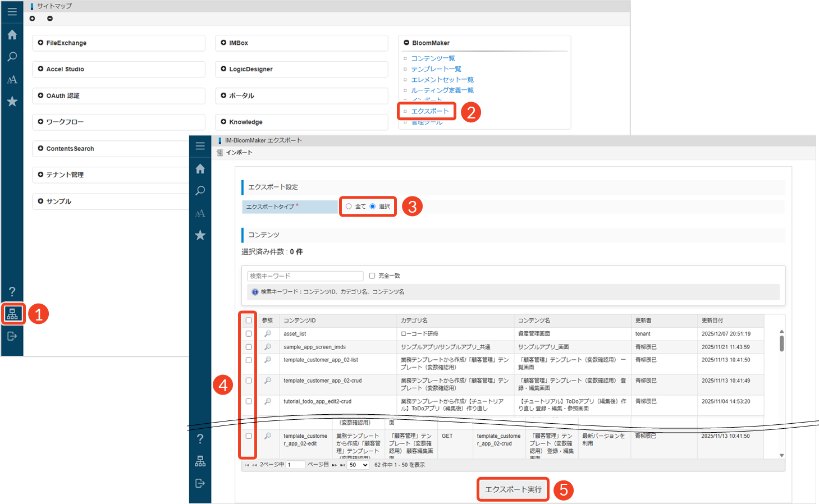
Task: Click the home icon in top-left sidebar
Action: pyautogui.click(x=12, y=35)
